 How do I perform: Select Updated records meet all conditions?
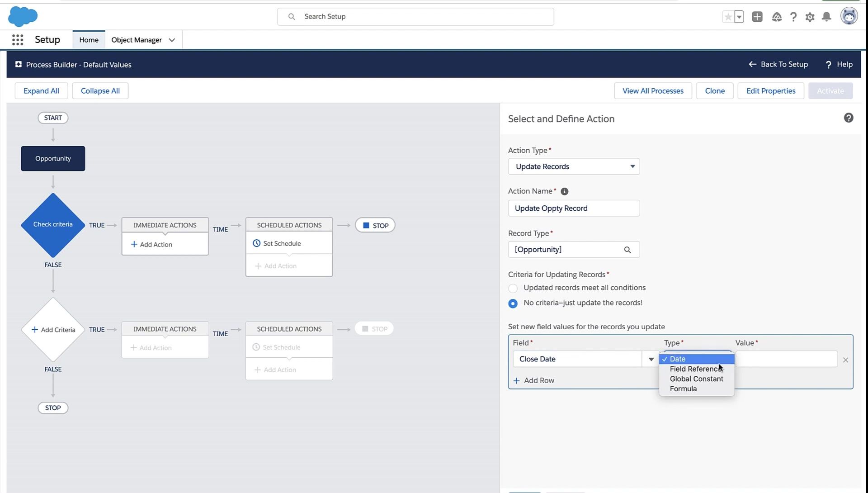513,288
